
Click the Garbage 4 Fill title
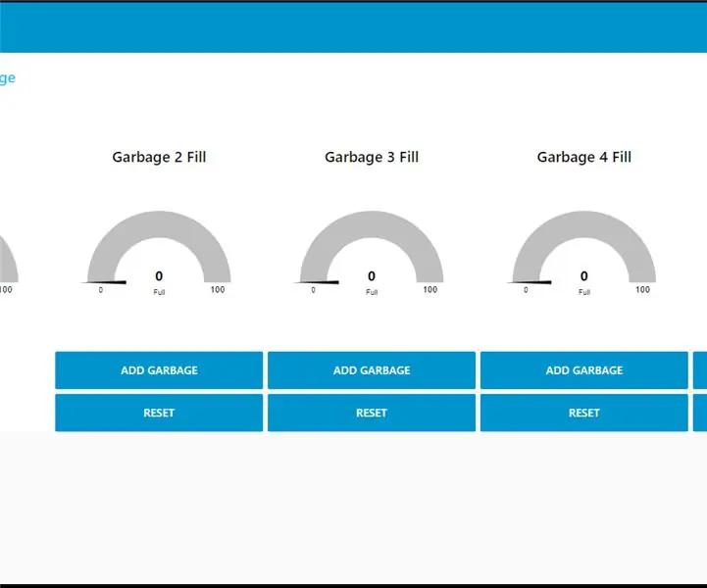pyautogui.click(x=583, y=157)
